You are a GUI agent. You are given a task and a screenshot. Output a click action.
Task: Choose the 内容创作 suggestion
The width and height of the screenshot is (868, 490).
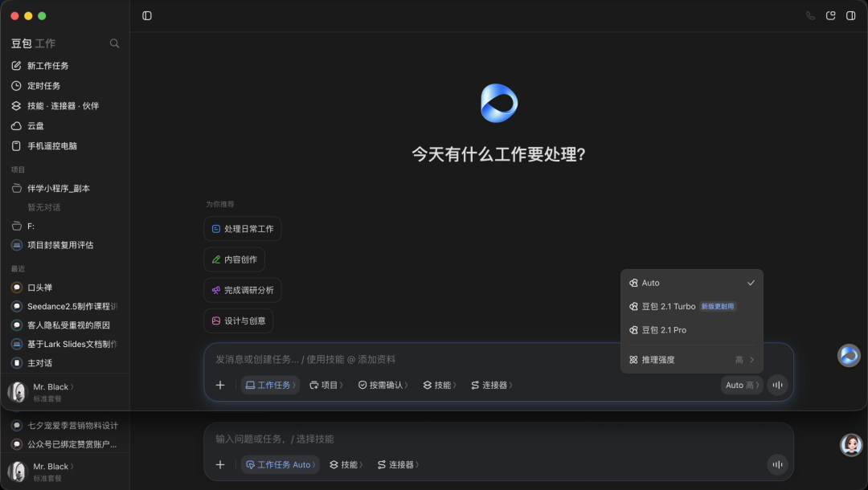point(234,259)
